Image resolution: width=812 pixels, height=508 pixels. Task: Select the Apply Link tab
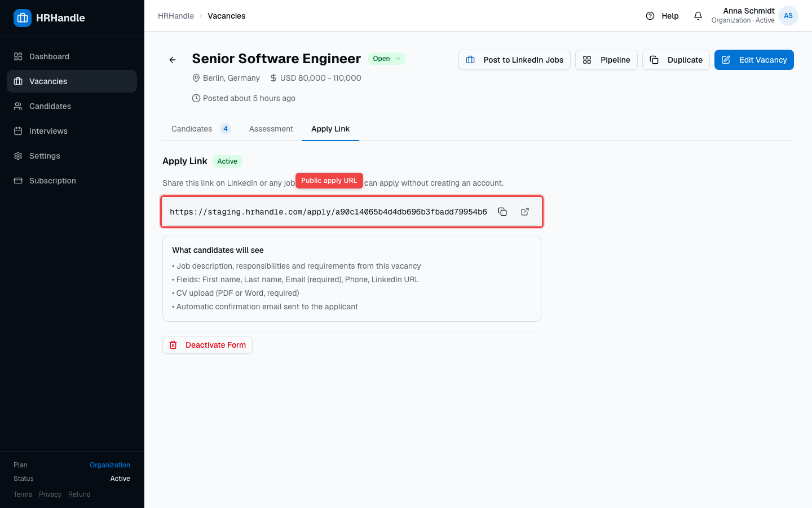pyautogui.click(x=330, y=129)
